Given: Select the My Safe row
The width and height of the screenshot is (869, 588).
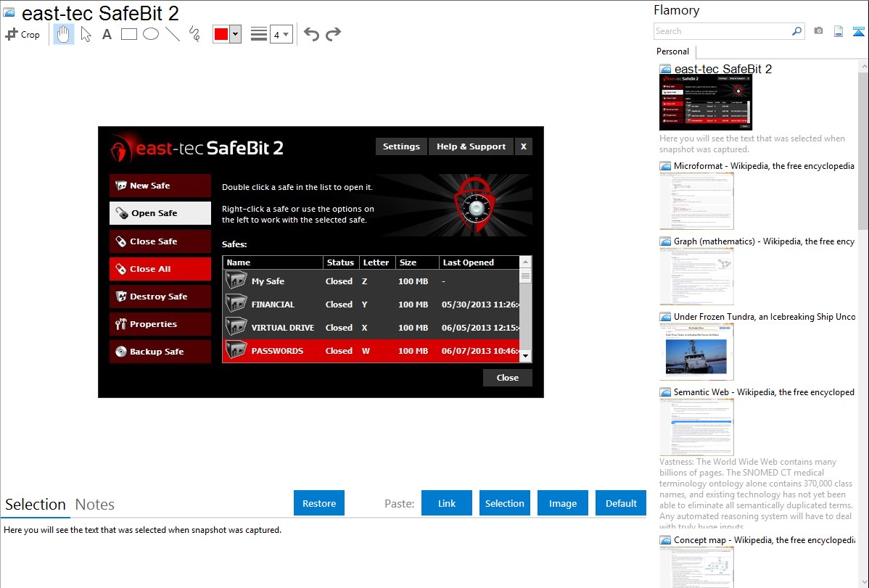Looking at the screenshot, I should 371,281.
